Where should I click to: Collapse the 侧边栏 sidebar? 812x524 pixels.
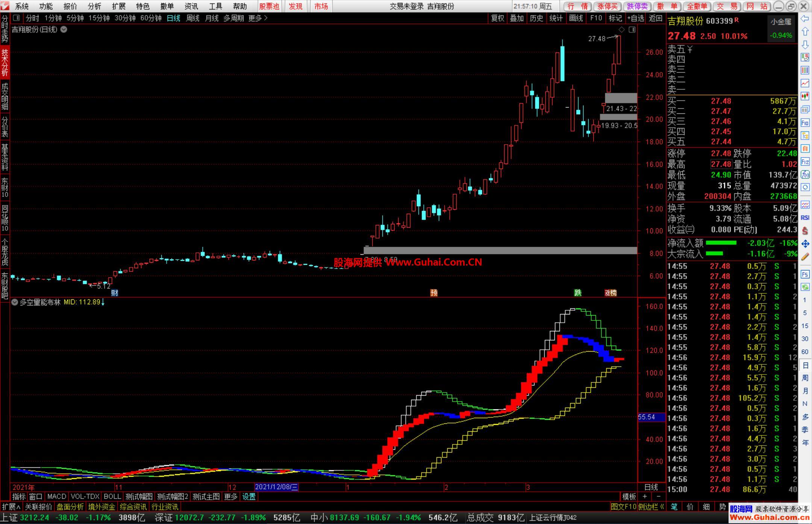[651, 507]
